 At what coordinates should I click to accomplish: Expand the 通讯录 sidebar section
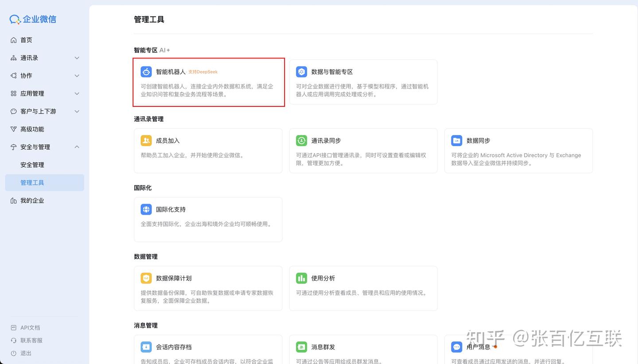[x=44, y=58]
